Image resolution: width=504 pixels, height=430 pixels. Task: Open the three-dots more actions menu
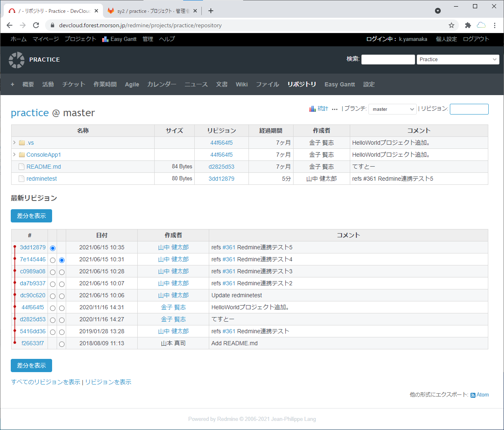click(x=334, y=110)
